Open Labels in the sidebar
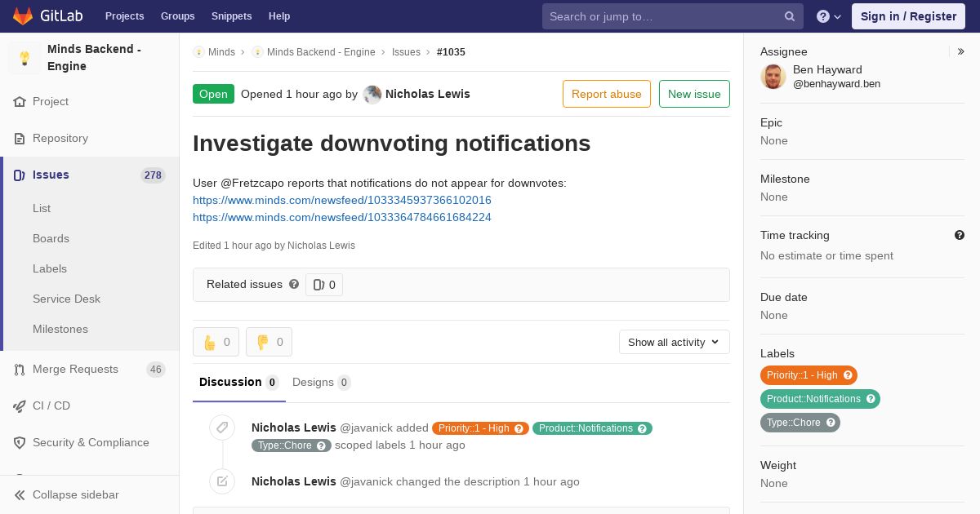980x514 pixels. pyautogui.click(x=50, y=268)
